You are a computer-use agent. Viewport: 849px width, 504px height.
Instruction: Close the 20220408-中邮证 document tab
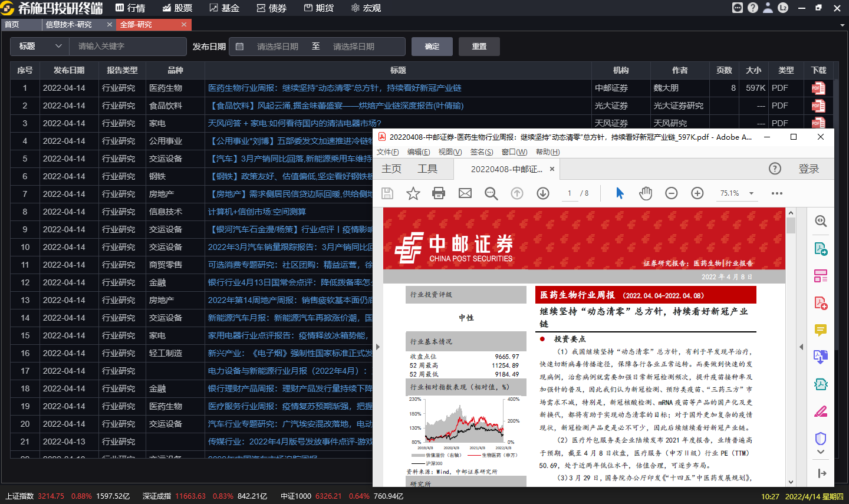coord(552,169)
